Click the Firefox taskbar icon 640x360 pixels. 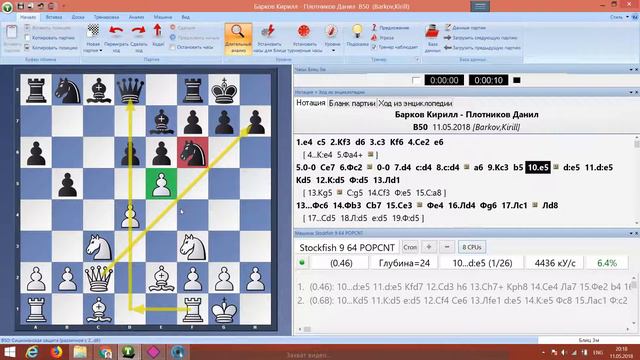point(56,352)
